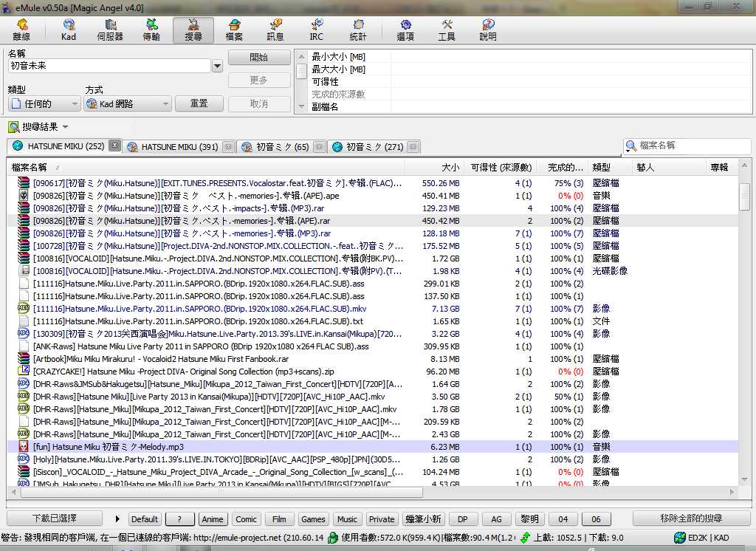Select the Film category button
Screen dimensions: 756x551
pyautogui.click(x=279, y=519)
